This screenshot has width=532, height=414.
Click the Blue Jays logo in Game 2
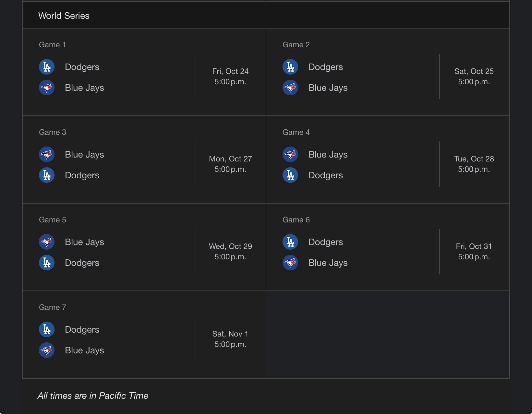click(x=290, y=88)
